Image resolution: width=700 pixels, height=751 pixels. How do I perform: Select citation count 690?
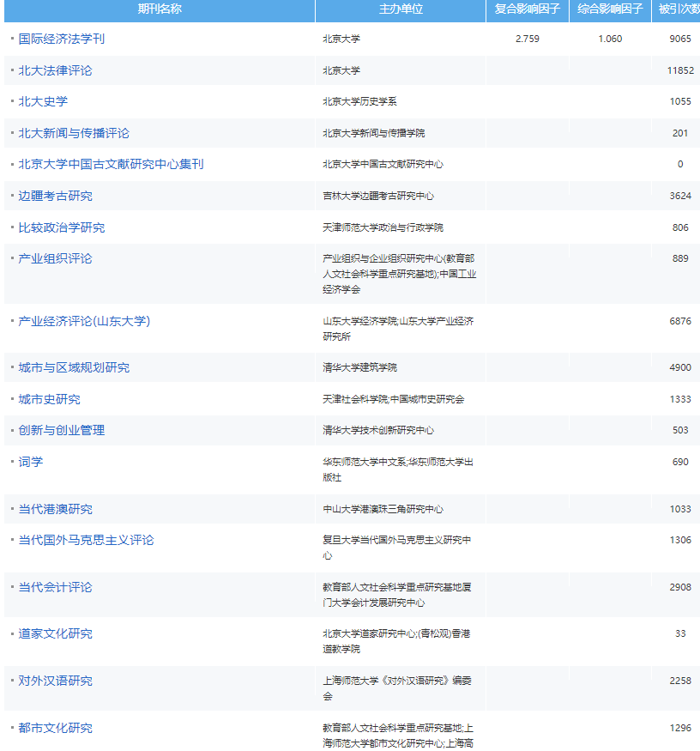(x=680, y=462)
